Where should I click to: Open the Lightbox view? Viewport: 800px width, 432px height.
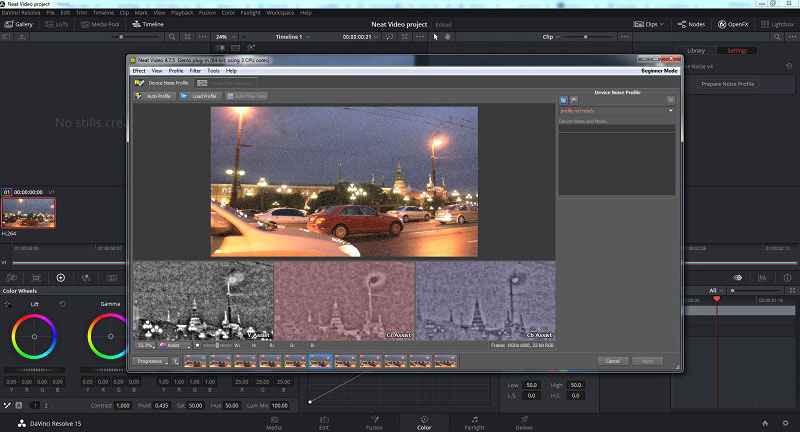777,24
